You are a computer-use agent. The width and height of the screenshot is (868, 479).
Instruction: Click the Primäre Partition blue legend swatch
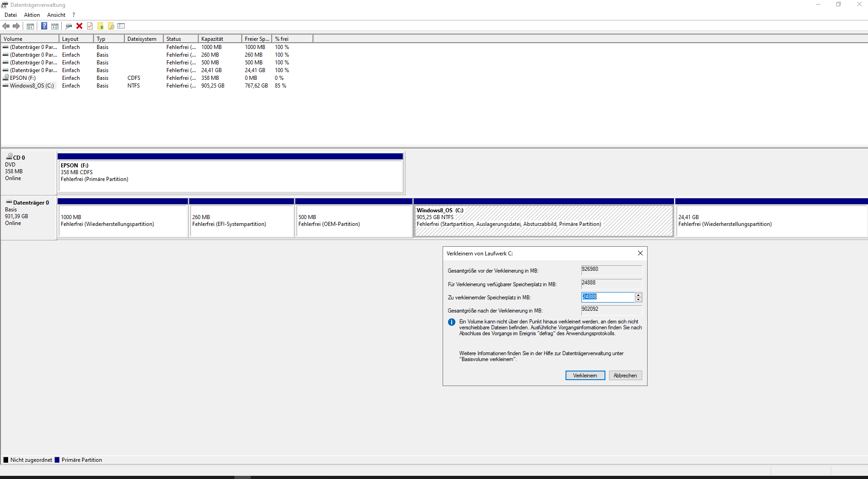57,460
